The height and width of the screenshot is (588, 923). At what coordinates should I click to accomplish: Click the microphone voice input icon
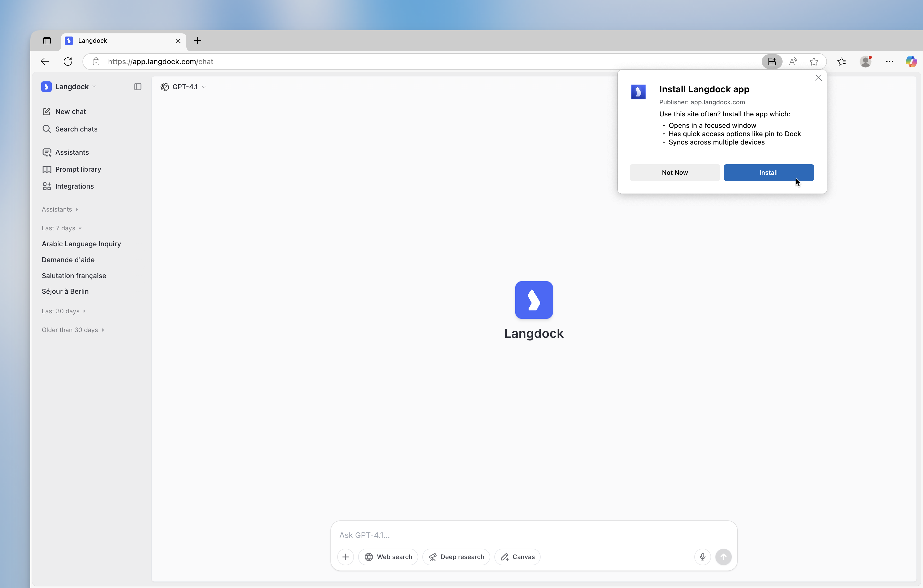[x=702, y=557]
